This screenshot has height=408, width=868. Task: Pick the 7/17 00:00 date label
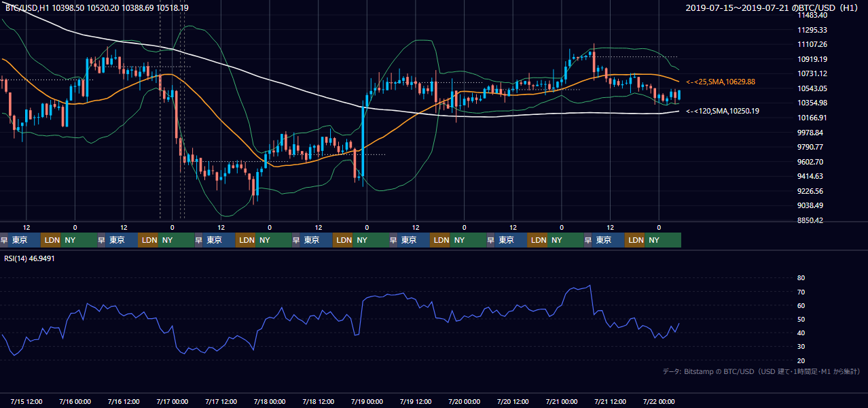pos(173,401)
